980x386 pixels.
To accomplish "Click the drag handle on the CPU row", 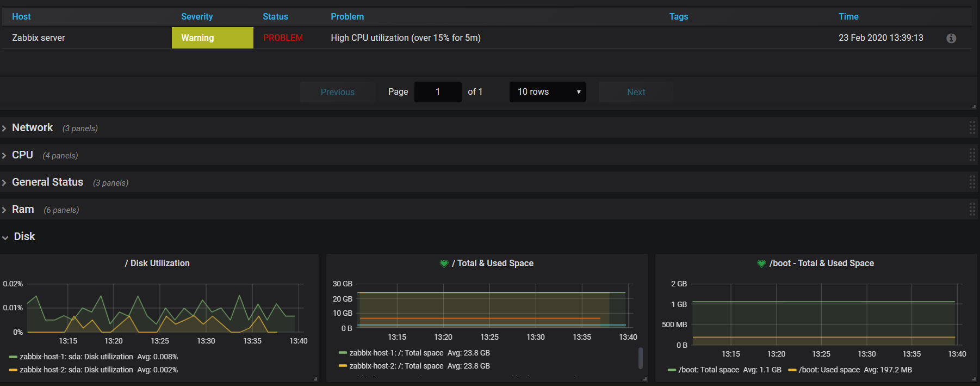I will [x=972, y=155].
